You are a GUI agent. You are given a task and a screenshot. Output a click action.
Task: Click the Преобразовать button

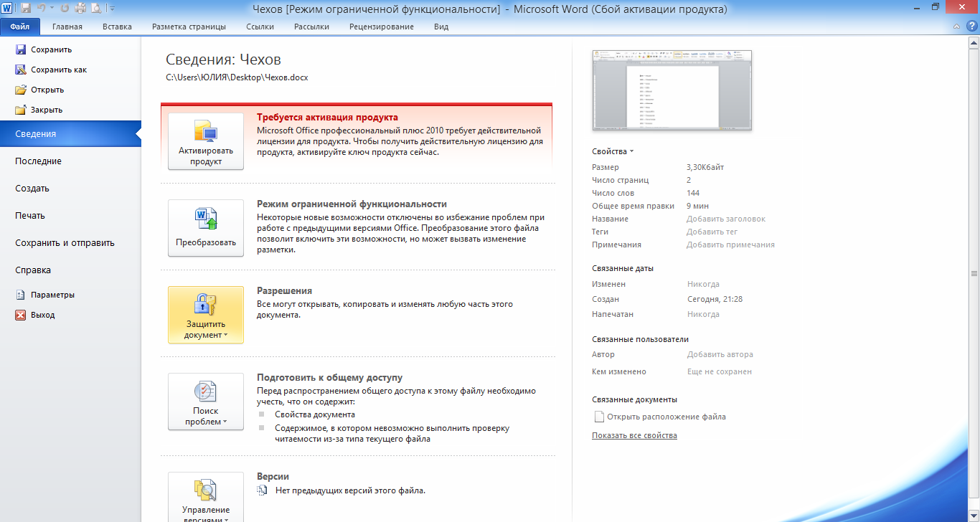pos(206,228)
